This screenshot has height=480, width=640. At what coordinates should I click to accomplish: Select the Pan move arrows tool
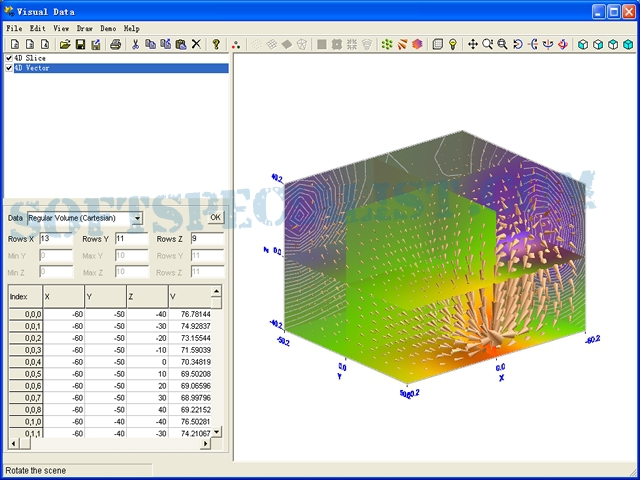pos(472,45)
